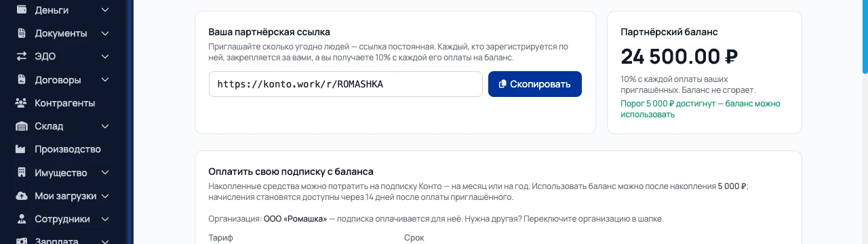This screenshot has height=244, width=868.
Task: Click the contract icon next to Договоры
Action: pyautogui.click(x=22, y=79)
